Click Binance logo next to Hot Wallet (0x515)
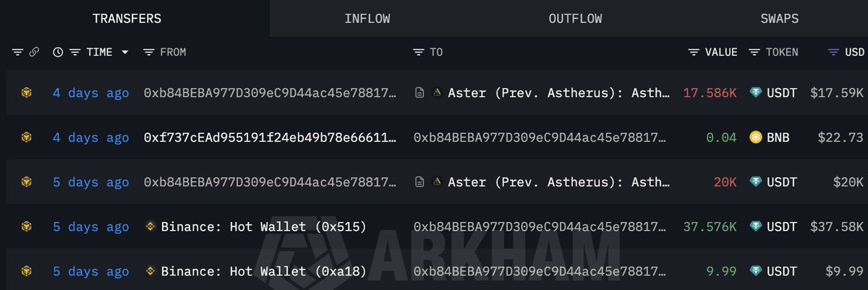 coord(150,227)
